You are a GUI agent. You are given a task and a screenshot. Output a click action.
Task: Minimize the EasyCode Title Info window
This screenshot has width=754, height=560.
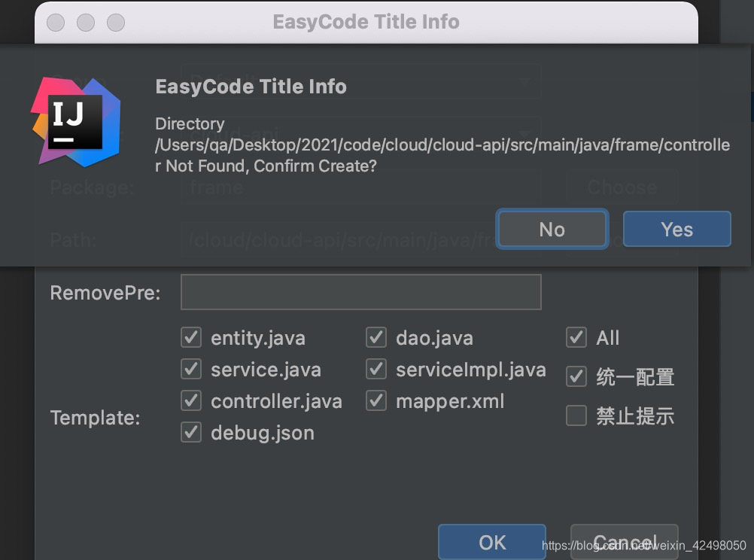point(86,22)
